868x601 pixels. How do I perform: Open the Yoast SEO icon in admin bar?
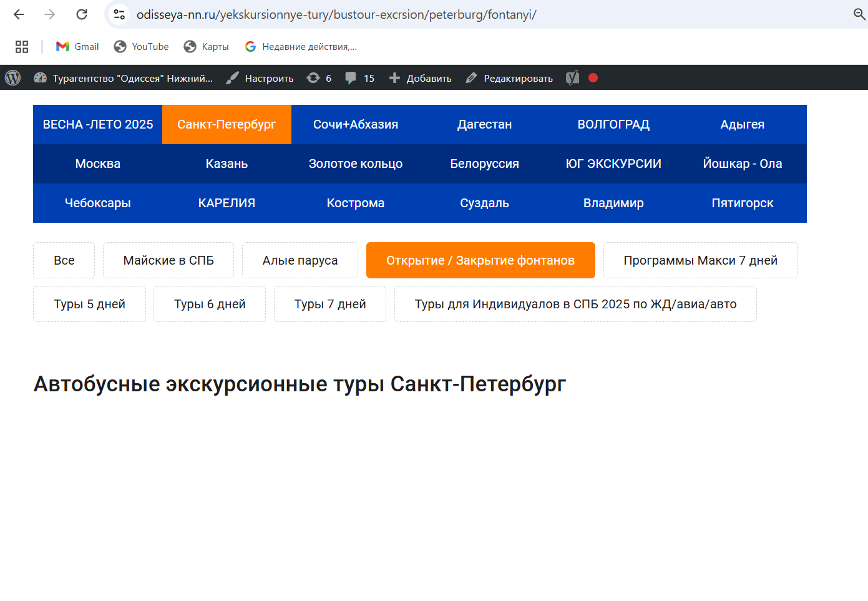click(x=572, y=78)
